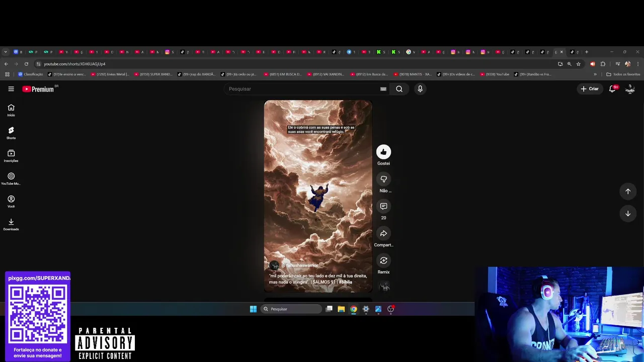
Task: Remix this Short
Action: point(383,260)
